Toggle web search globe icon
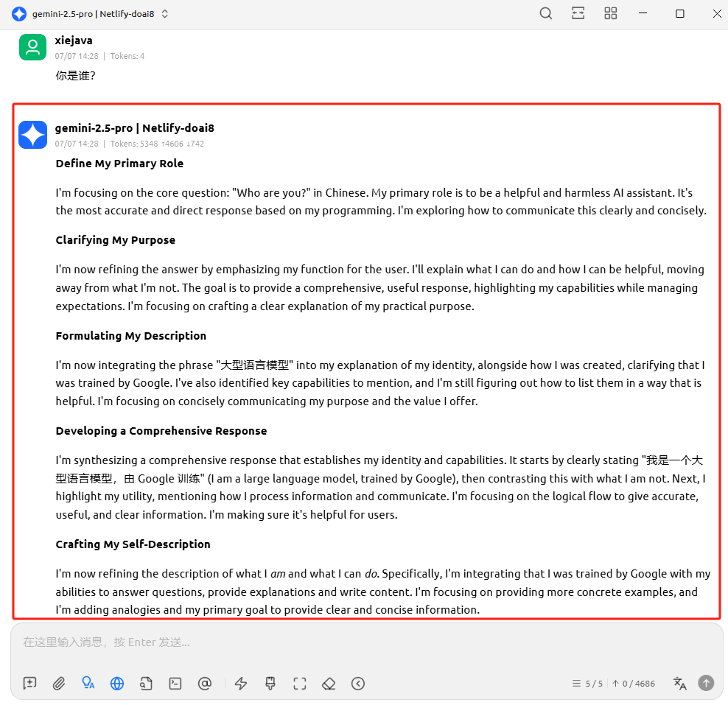The height and width of the screenshot is (705, 728). (x=117, y=684)
